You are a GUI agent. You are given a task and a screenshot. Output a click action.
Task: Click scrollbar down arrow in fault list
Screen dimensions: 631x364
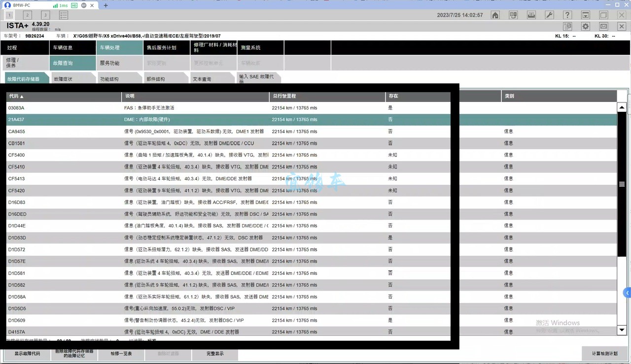[x=622, y=331]
